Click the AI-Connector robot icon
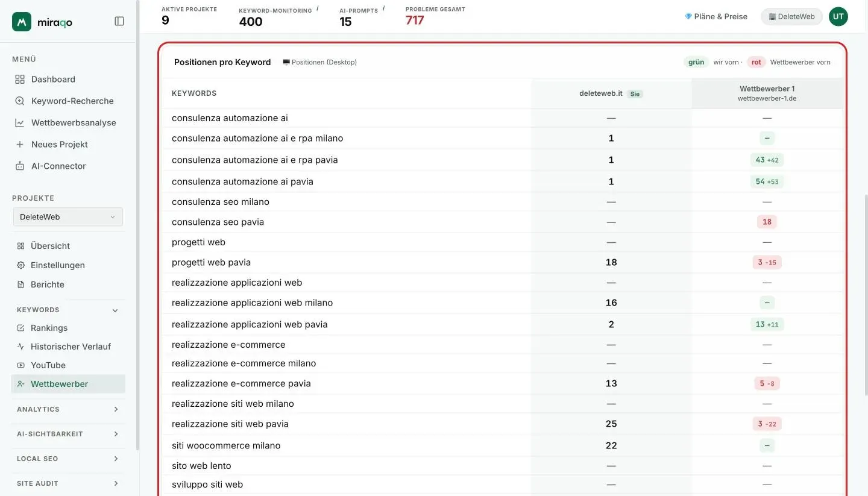 [20, 166]
